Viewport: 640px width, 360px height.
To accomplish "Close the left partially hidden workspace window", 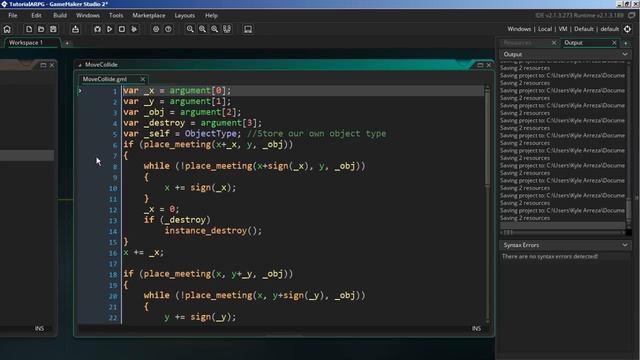I will 52,65.
